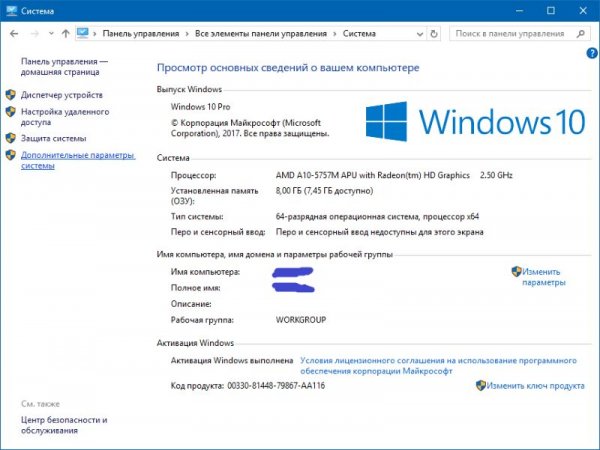This screenshot has height=450, width=600.
Task: Open 'Дополнительные параметры системы' link
Action: point(78,160)
